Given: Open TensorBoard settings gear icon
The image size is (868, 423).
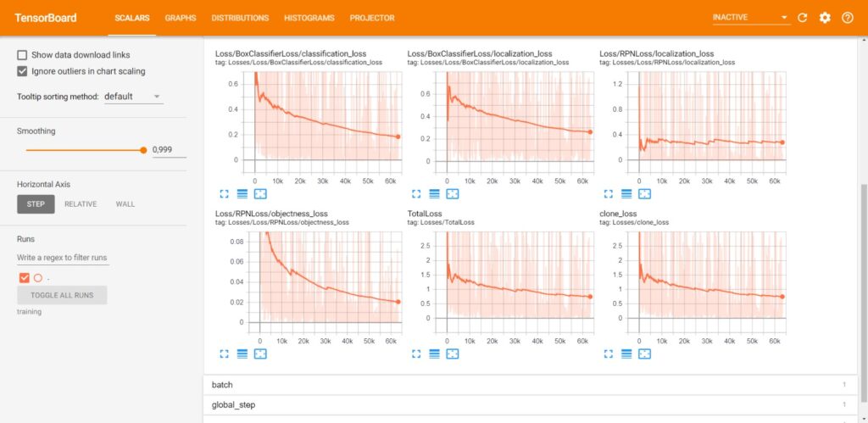Looking at the screenshot, I should tap(825, 18).
